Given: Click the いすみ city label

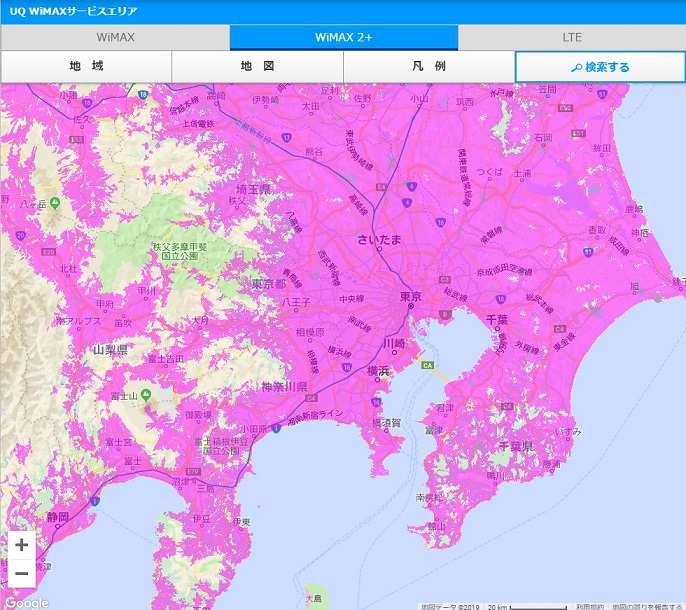Looking at the screenshot, I should [x=568, y=431].
